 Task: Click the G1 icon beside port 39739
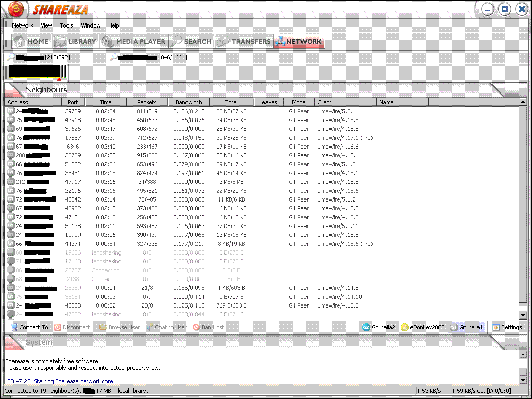(11, 111)
